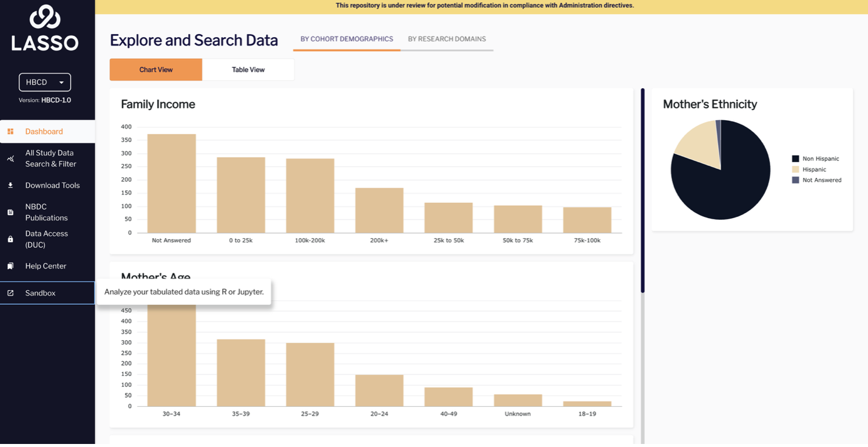Open the Help Center
Image resolution: width=868 pixels, height=447 pixels.
pyautogui.click(x=47, y=266)
